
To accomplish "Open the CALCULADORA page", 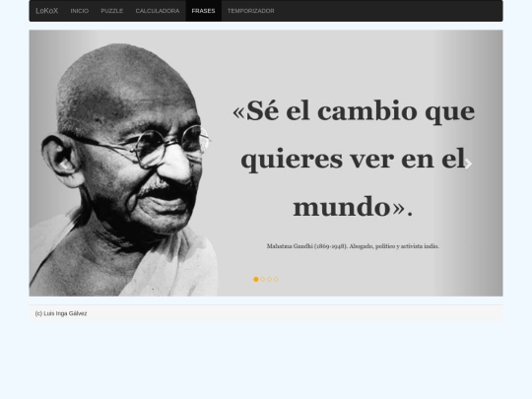I will tap(158, 11).
